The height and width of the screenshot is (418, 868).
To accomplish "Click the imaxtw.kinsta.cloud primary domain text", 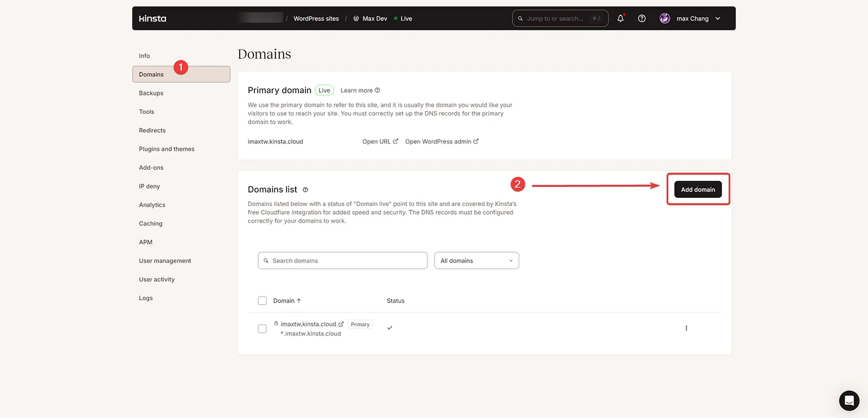I will (276, 142).
